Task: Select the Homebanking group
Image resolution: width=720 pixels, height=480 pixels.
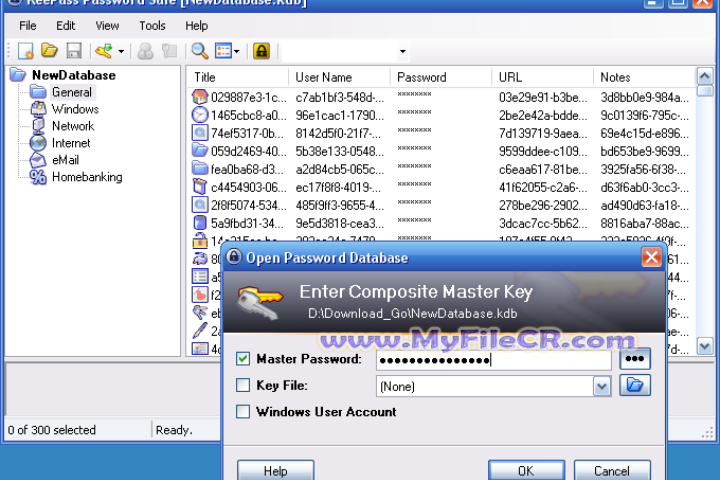Action: [x=87, y=177]
